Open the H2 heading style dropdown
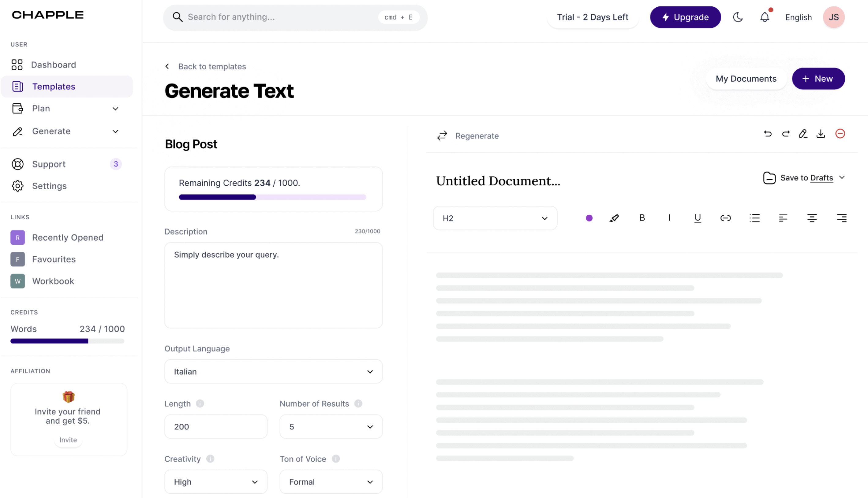This screenshot has height=498, width=868. coord(495,218)
